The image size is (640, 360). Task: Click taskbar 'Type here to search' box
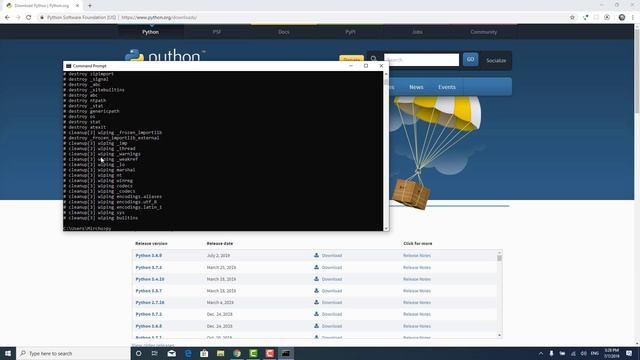[73, 353]
